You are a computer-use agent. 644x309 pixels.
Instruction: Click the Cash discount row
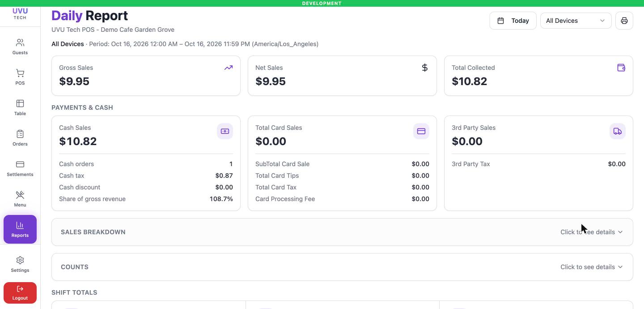[x=146, y=187]
